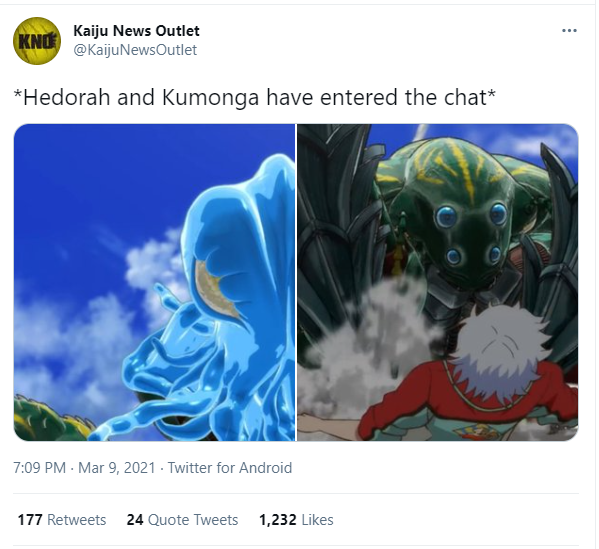Show the 177 Retweets list
Viewport: 599px width, 549px height.
[x=62, y=520]
